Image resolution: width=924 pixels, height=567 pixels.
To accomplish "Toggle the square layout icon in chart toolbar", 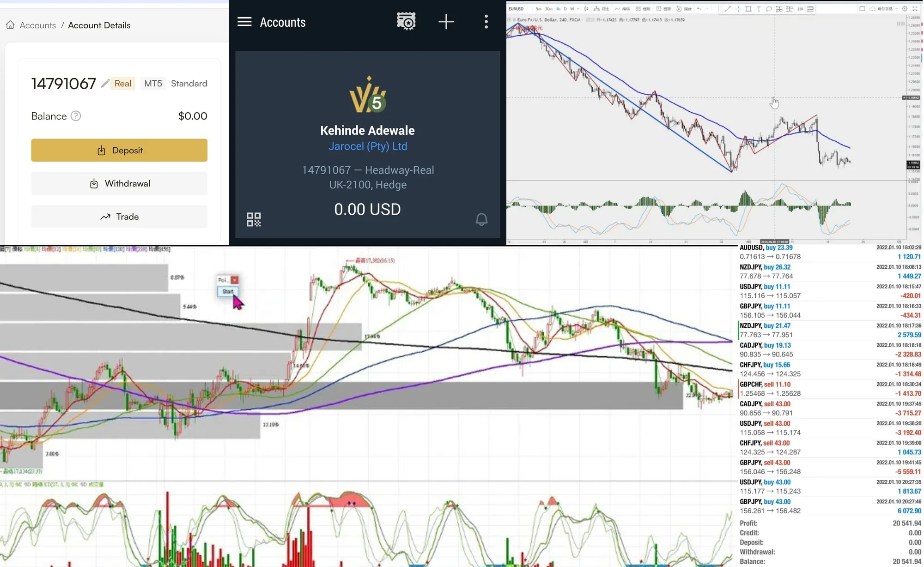I will pos(862,9).
